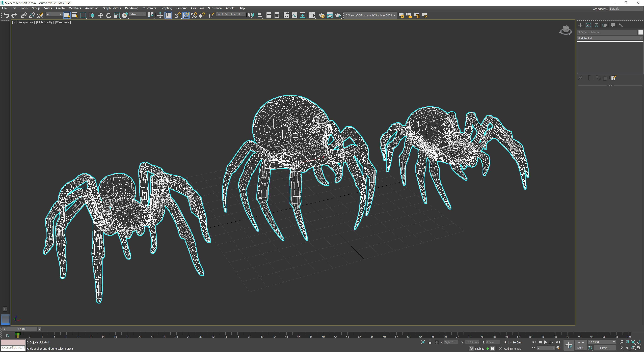Viewport: 644px width, 352px height.
Task: Open the Modifiers menu
Action: (x=75, y=8)
